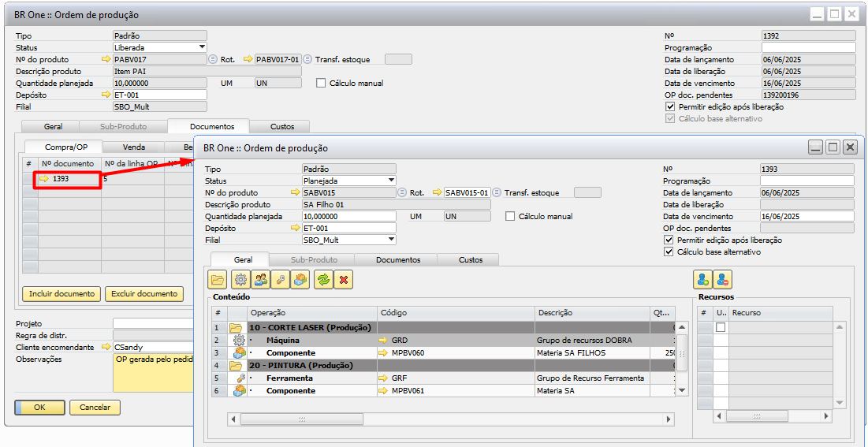868x447 pixels.
Task: Select the Geral tab in order 1392 window
Action: coord(53,127)
